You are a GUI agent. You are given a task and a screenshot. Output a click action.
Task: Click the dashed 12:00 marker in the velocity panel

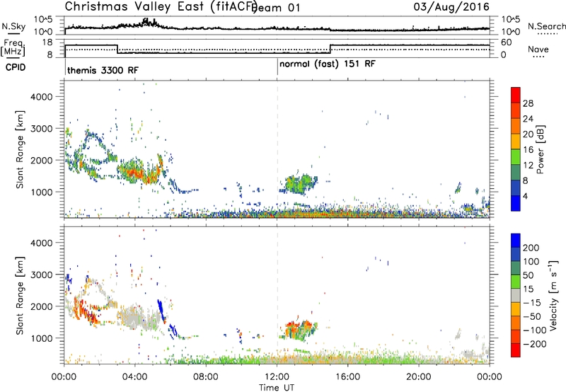click(x=277, y=295)
